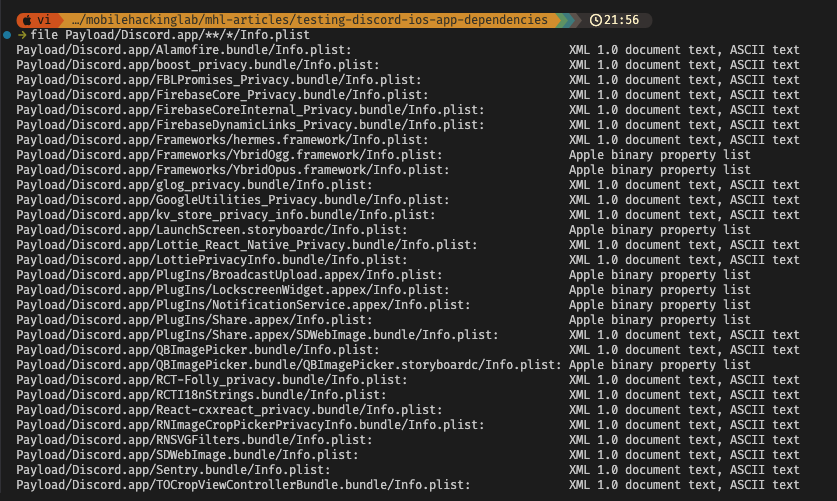Click 'XML 1.0 document text' for Sentry row

pyautogui.click(x=645, y=470)
